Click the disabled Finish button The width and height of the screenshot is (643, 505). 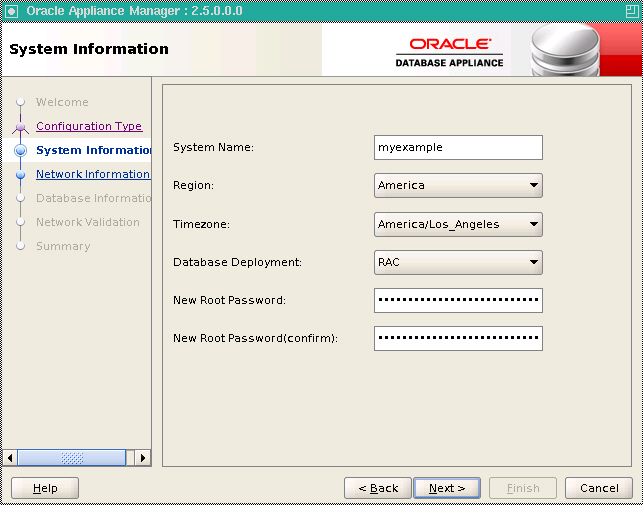(523, 488)
